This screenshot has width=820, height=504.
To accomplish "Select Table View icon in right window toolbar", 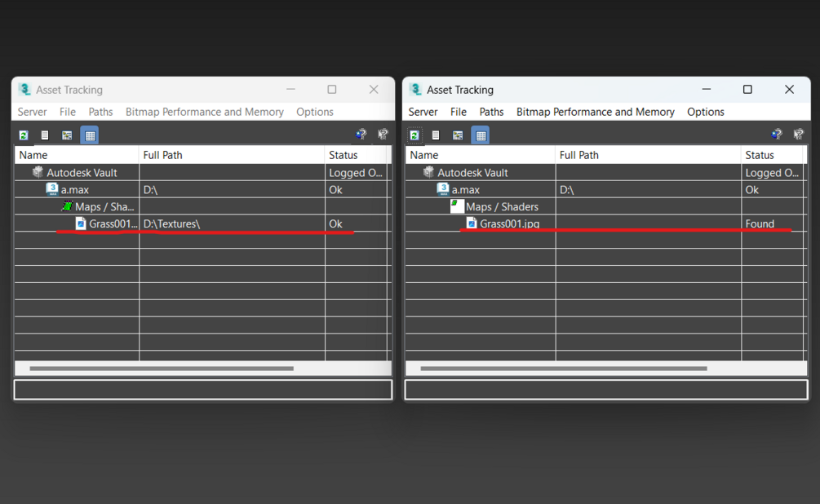I will [480, 135].
